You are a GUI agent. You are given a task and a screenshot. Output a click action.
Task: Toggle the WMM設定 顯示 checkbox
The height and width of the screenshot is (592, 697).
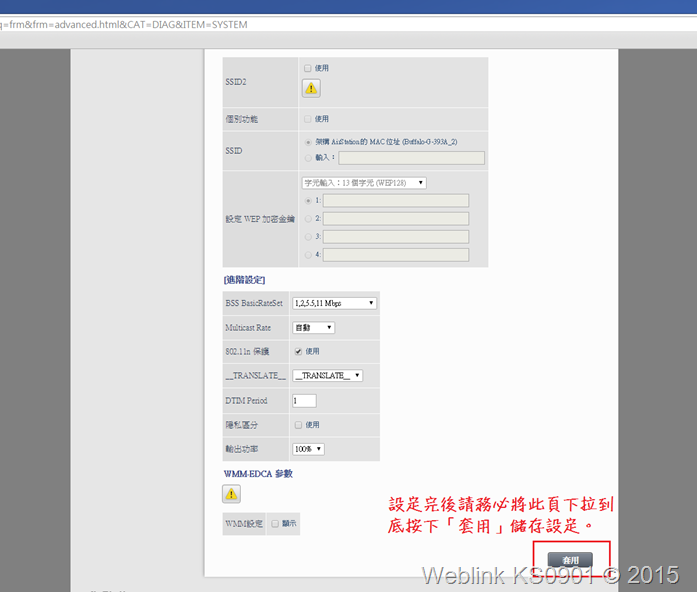[x=275, y=524]
